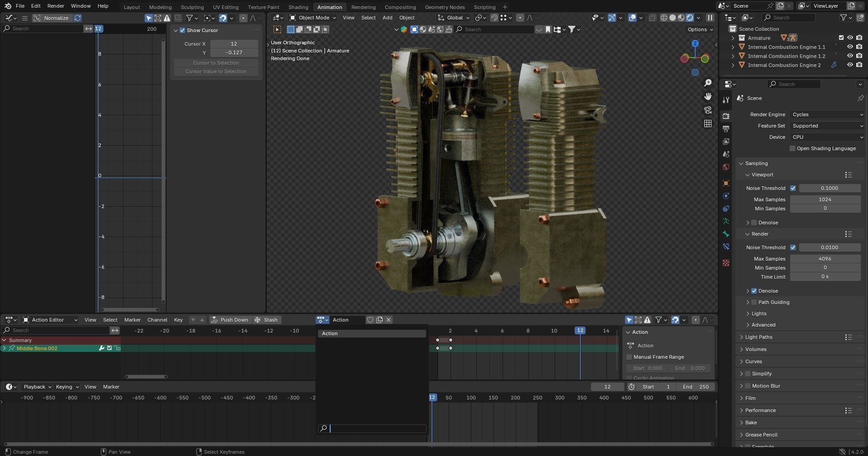
Task: Click the snapping magnet icon in viewport header
Action: coord(494,18)
